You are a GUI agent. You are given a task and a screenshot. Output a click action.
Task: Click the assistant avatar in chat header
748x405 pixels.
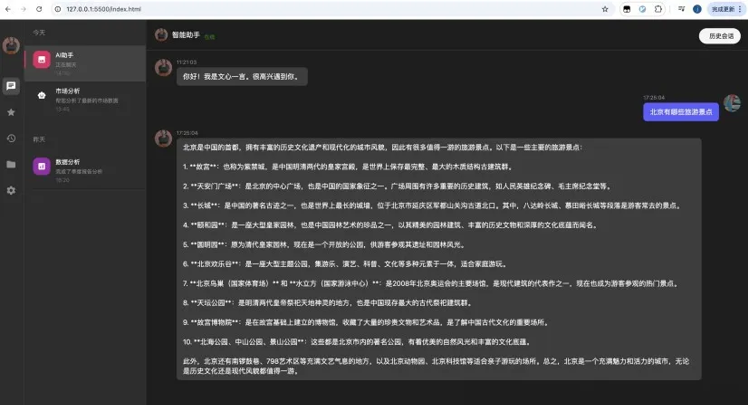pos(161,35)
